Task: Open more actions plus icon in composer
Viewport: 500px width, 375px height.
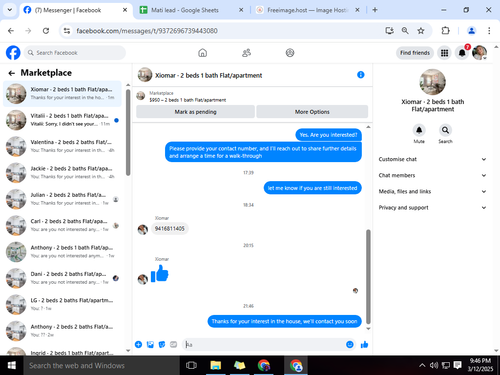Action: pos(138,344)
